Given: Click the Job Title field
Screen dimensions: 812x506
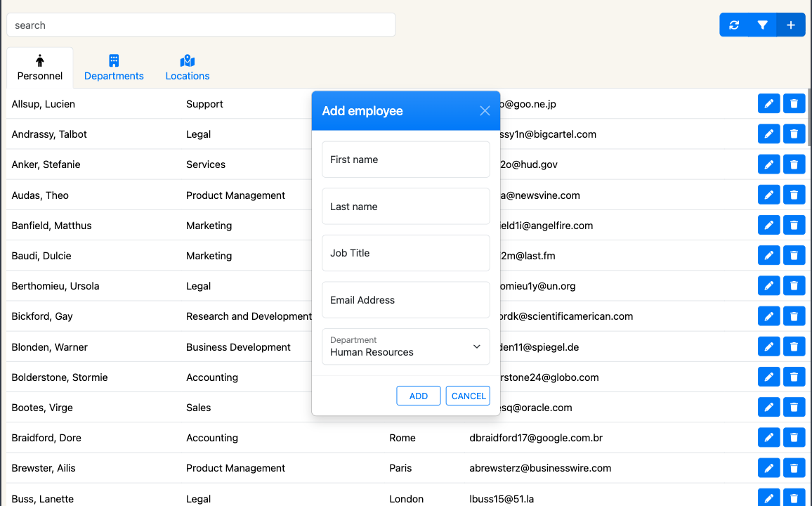Looking at the screenshot, I should tap(406, 253).
